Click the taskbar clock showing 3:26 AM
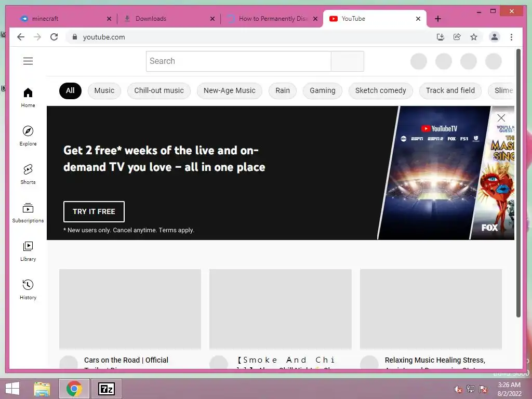 coord(509,389)
